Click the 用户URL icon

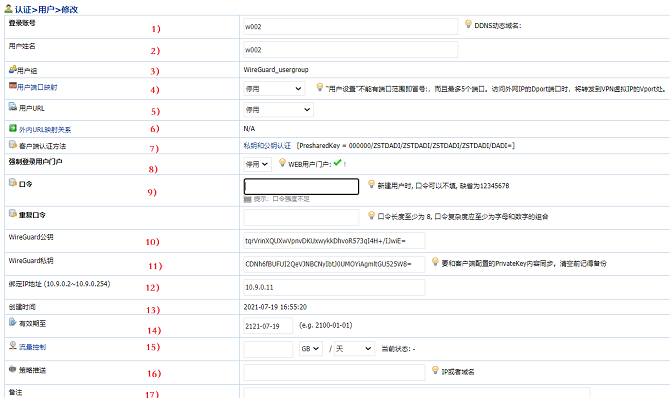tap(13, 107)
